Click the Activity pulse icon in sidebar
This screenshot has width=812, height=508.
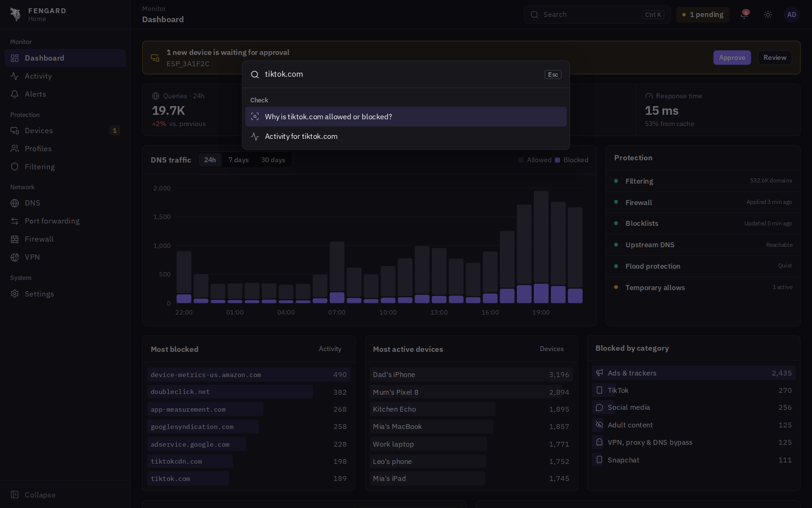click(x=15, y=76)
